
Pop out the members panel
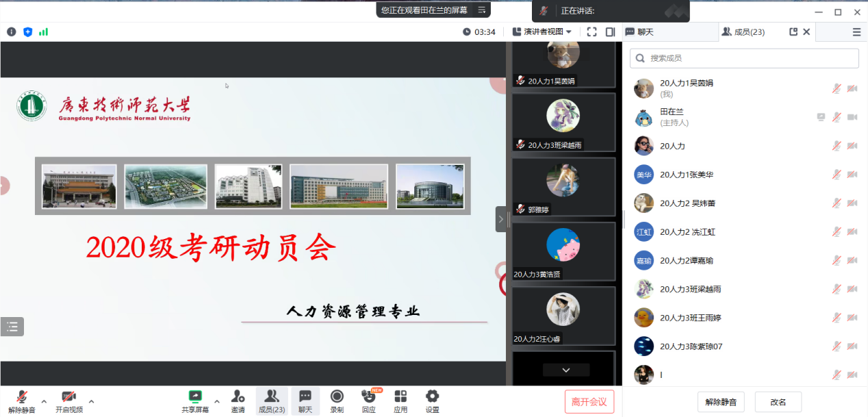(793, 31)
